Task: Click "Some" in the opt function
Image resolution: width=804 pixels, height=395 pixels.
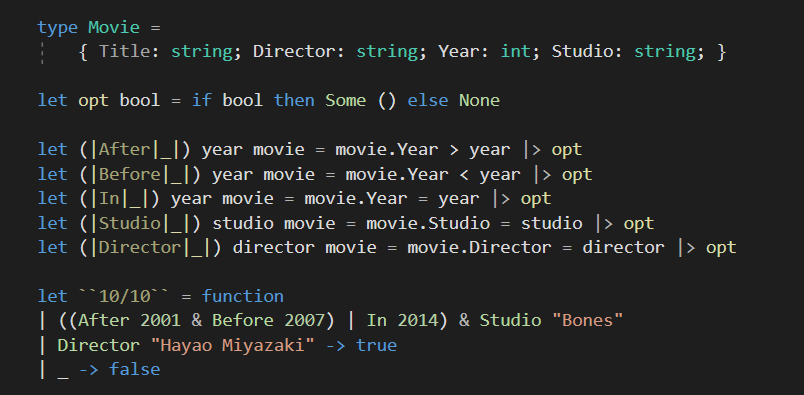Action: 346,100
